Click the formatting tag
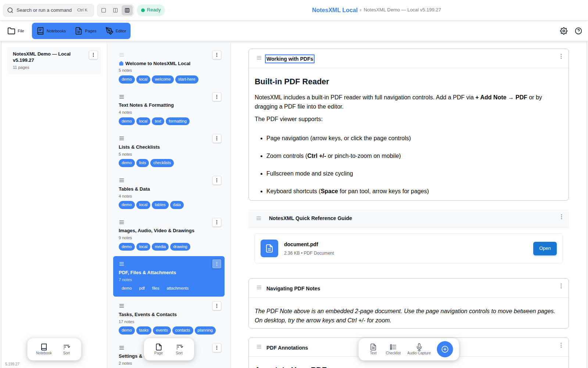 click(x=178, y=121)
